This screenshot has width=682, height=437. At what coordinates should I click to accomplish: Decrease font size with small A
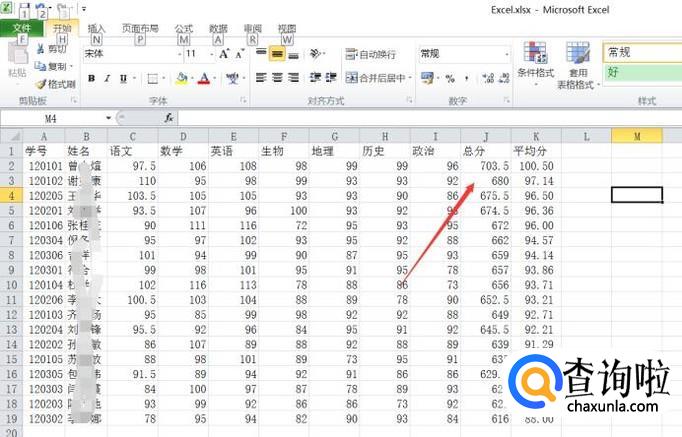click(239, 54)
